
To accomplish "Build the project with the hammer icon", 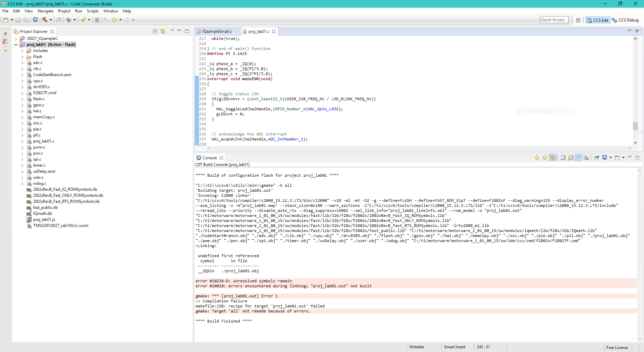I will [x=45, y=20].
